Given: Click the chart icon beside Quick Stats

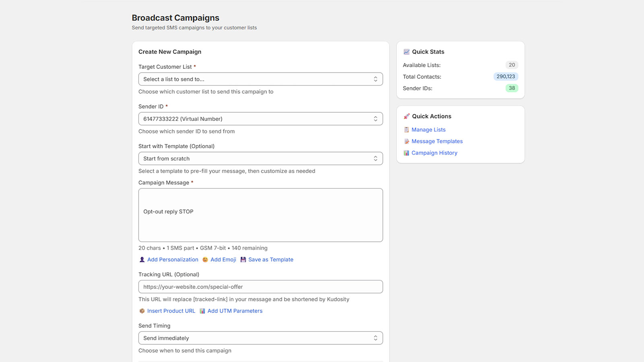Looking at the screenshot, I should (406, 51).
